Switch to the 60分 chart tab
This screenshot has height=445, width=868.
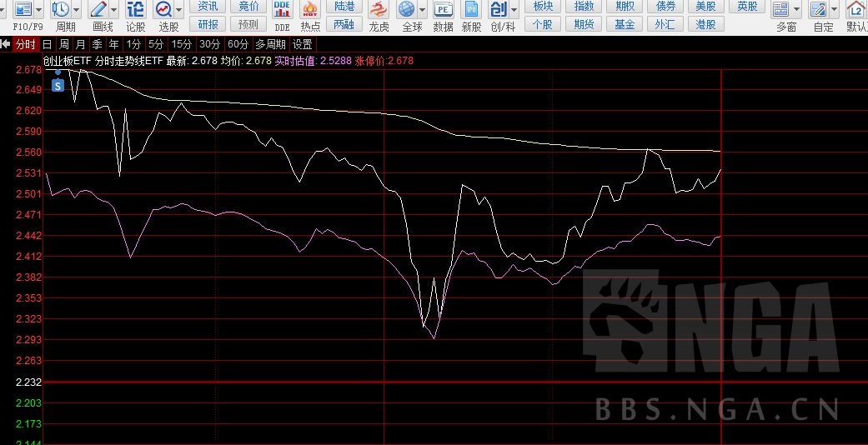pyautogui.click(x=238, y=44)
